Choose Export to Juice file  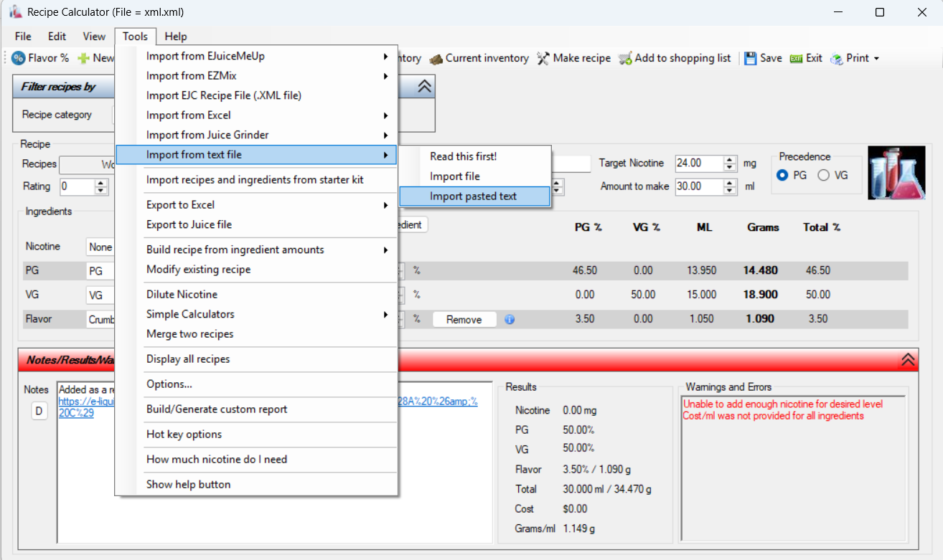click(256, 224)
